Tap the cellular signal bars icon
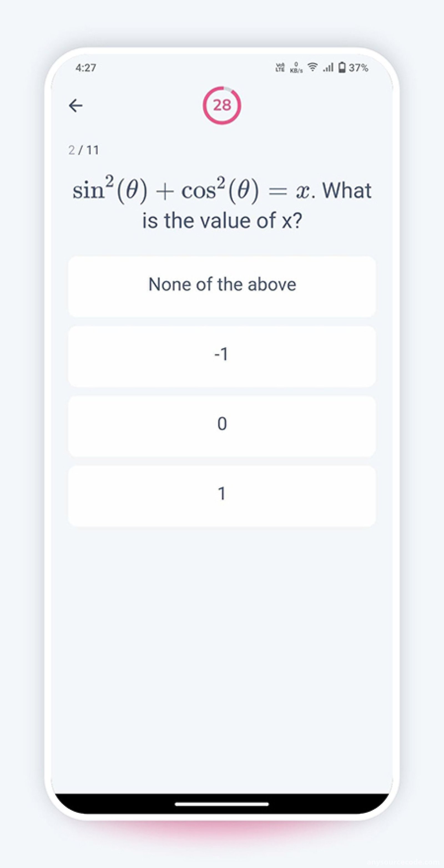This screenshot has height=868, width=444. (x=328, y=67)
